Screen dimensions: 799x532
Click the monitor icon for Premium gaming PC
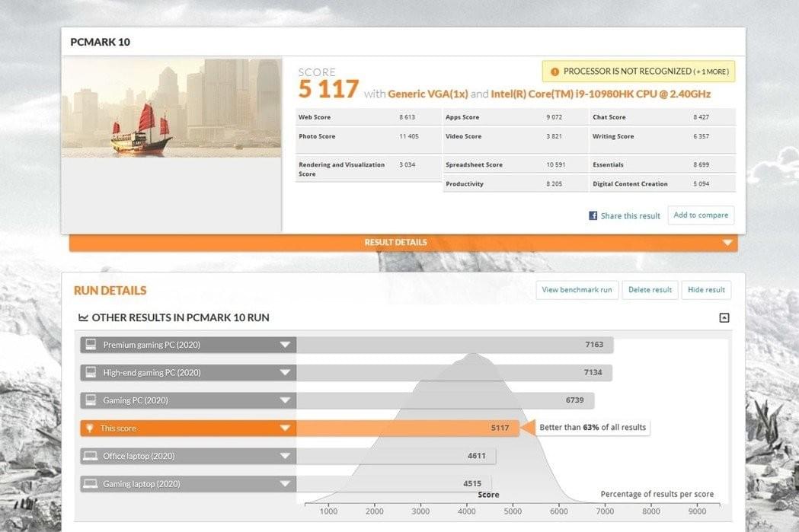[x=91, y=345]
